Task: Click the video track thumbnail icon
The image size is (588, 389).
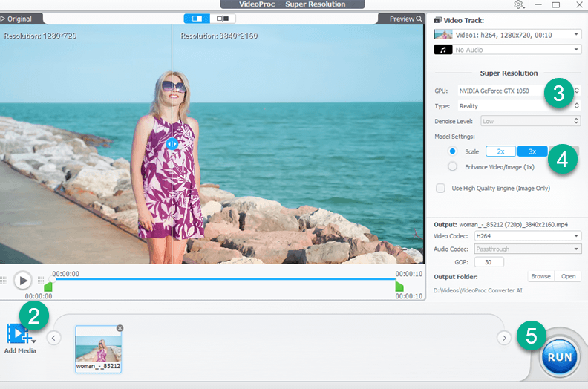Action: (x=443, y=35)
